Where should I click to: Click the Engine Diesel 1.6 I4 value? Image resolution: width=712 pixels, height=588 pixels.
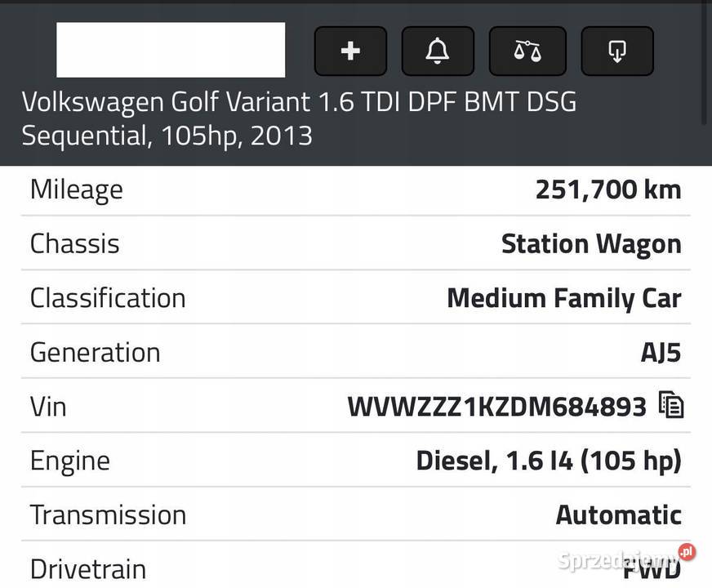pyautogui.click(x=549, y=461)
